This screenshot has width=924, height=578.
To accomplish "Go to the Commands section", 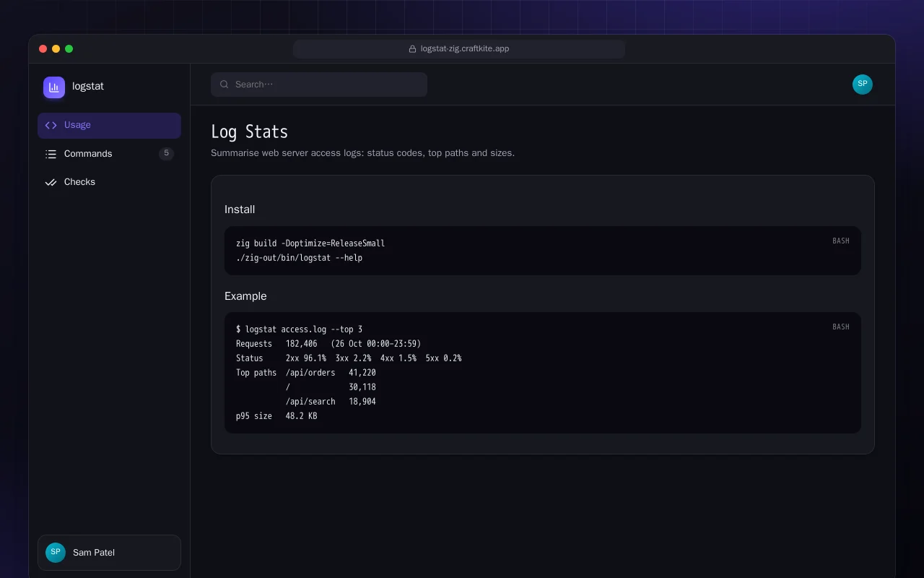I will pos(109,154).
